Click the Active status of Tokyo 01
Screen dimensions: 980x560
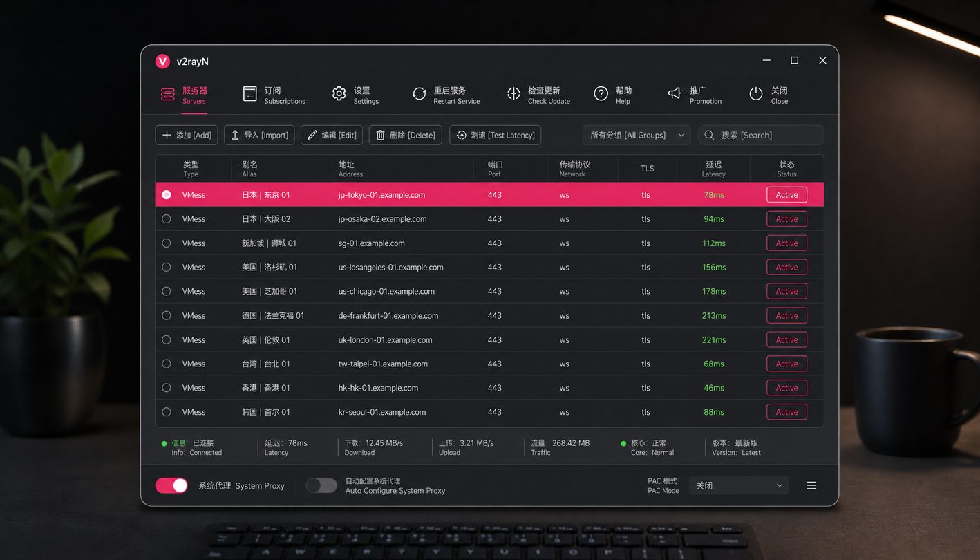point(786,195)
